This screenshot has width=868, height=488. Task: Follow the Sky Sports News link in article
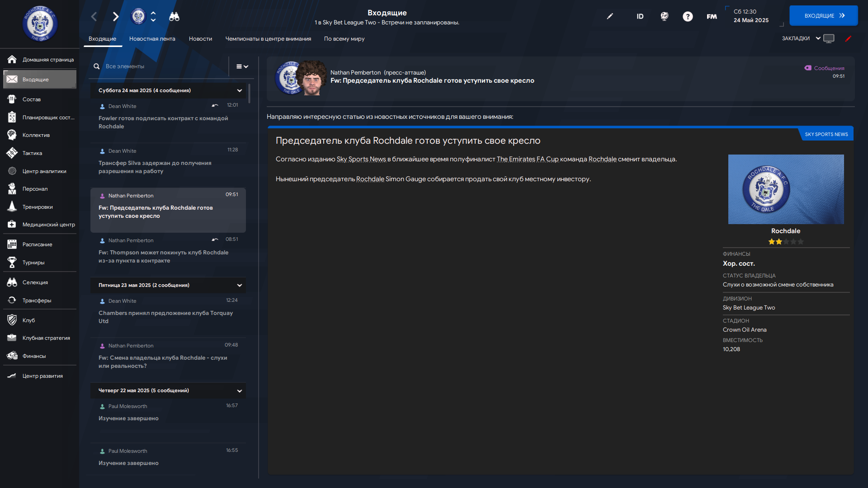[361, 159]
